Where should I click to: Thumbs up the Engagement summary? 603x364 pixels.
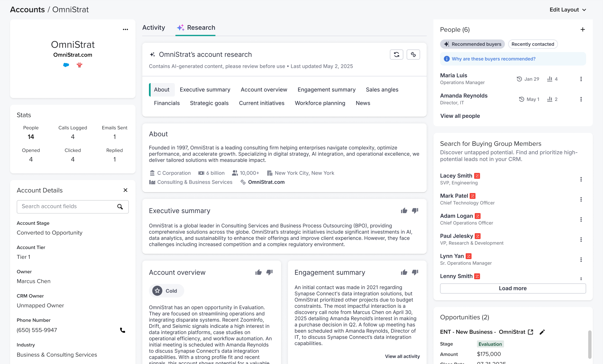(404, 272)
